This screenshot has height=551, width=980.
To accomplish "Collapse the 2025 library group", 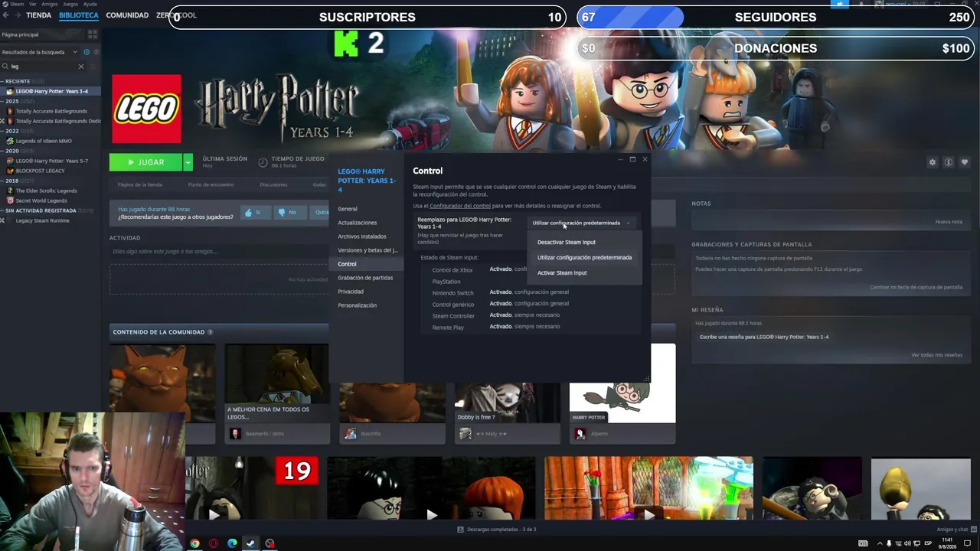I will [3, 101].
